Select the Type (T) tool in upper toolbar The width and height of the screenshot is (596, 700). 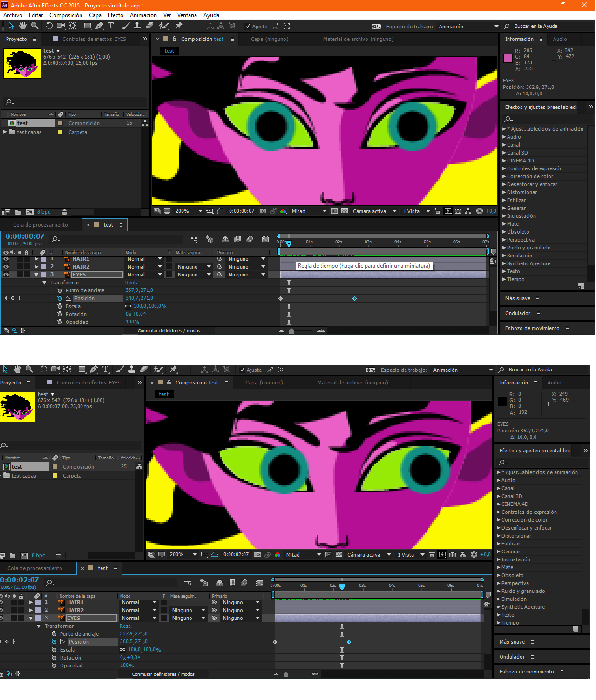tap(111, 26)
